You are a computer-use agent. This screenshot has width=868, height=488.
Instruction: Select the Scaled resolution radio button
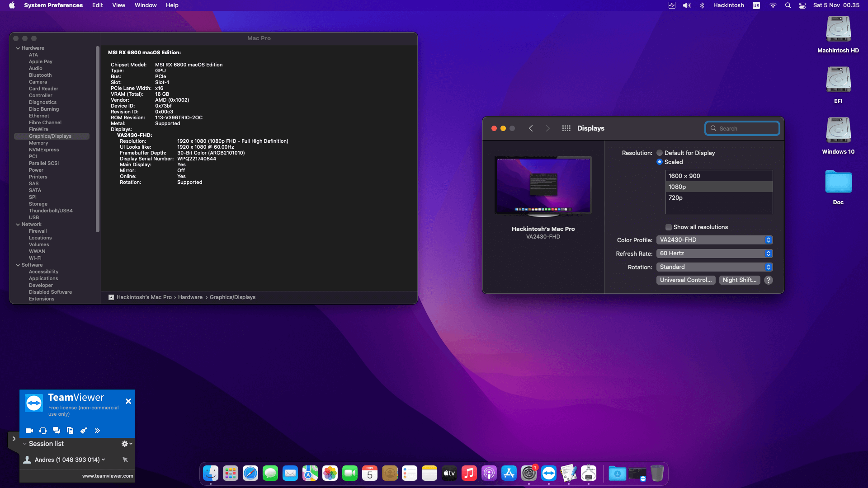(x=660, y=162)
